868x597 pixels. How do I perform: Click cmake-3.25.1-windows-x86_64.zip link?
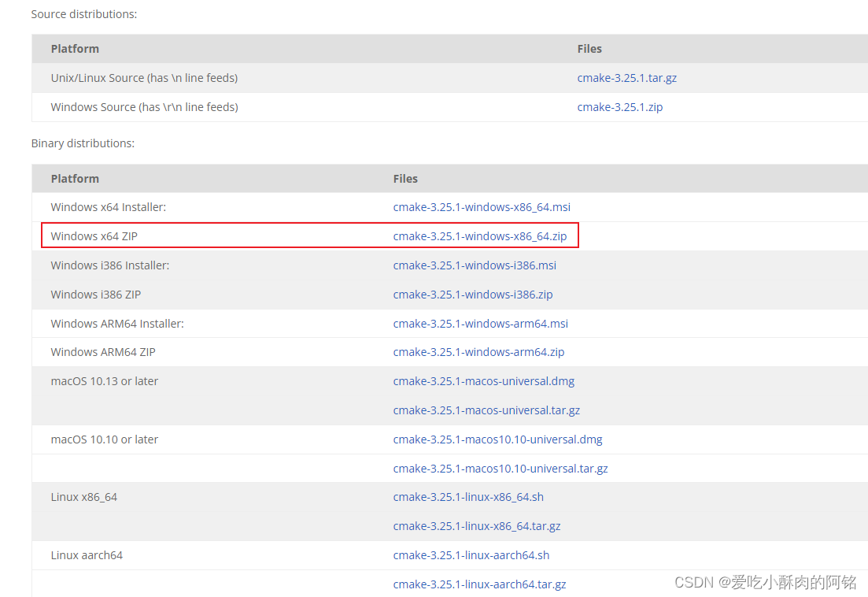[x=480, y=236]
